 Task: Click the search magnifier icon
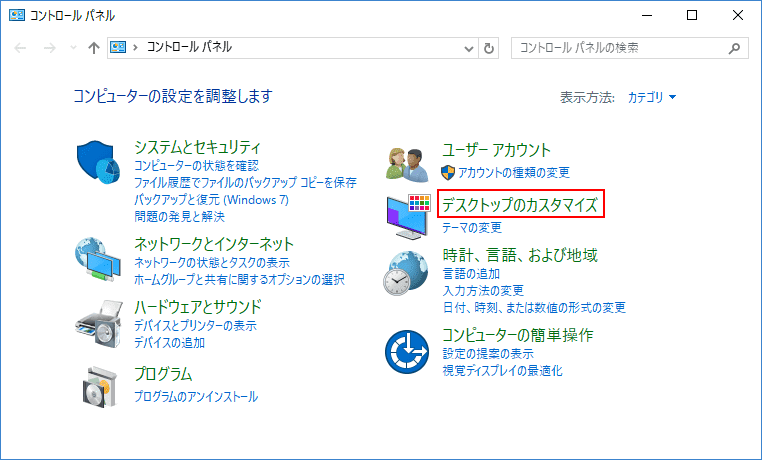click(735, 48)
